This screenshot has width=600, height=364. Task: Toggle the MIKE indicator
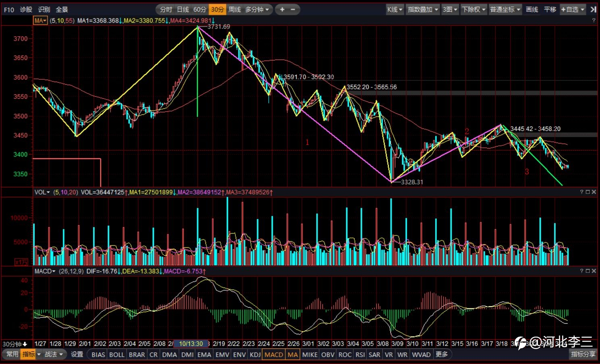tap(310, 354)
